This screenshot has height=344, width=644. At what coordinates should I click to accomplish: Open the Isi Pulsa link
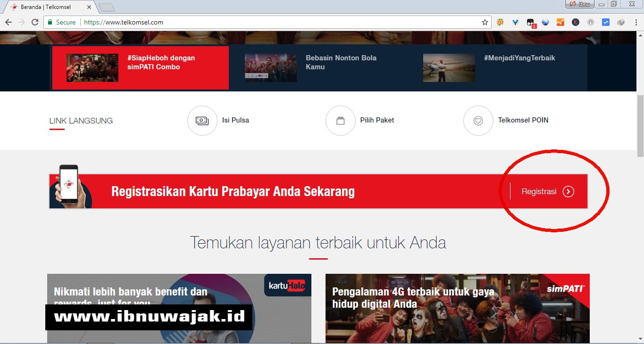coord(235,120)
